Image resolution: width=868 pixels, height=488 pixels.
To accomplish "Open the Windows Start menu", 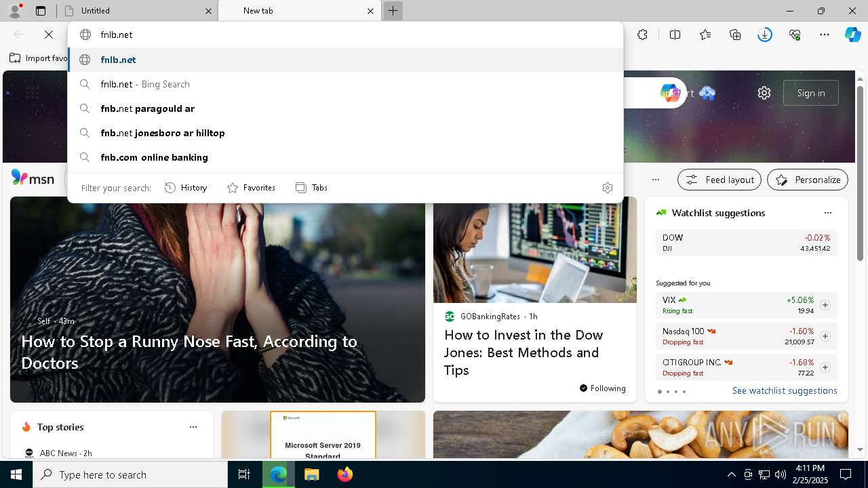I will point(16,474).
